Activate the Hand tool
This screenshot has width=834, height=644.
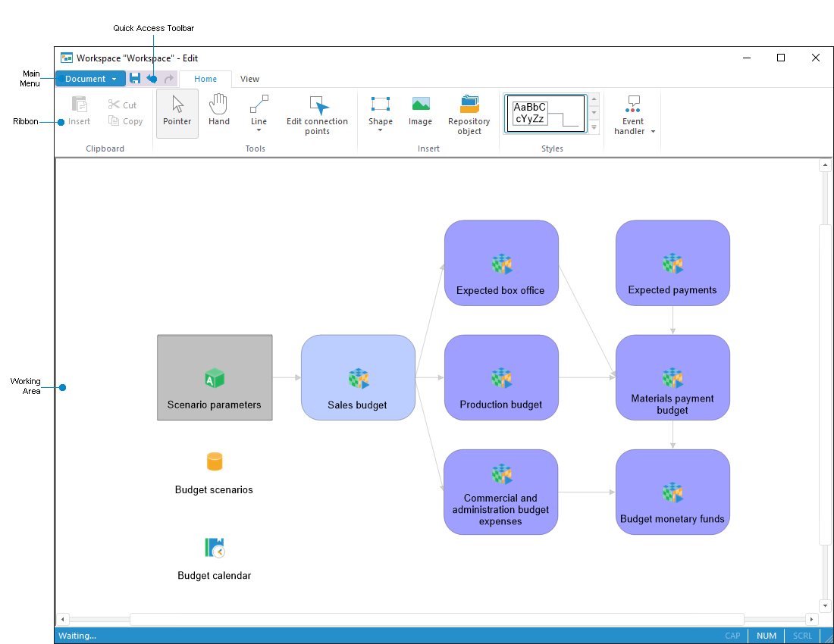(218, 111)
